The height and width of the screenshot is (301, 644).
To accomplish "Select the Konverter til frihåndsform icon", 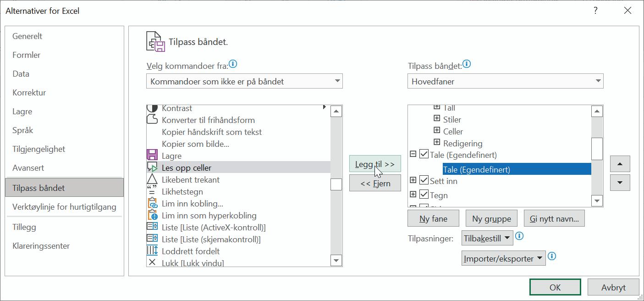I will point(152,120).
